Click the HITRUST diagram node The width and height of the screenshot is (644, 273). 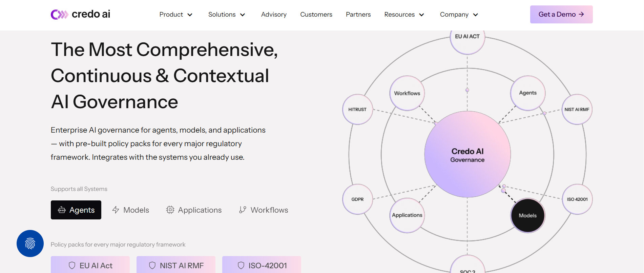357,109
